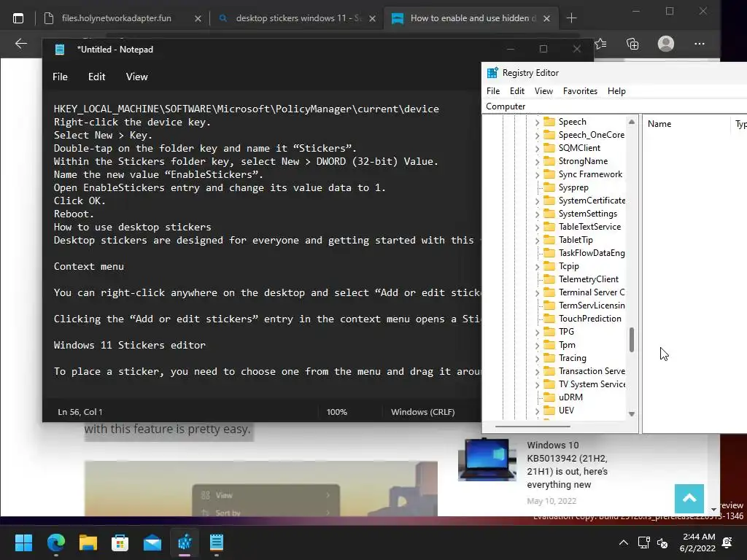Open Notepad File menu
The image size is (747, 560).
(60, 77)
